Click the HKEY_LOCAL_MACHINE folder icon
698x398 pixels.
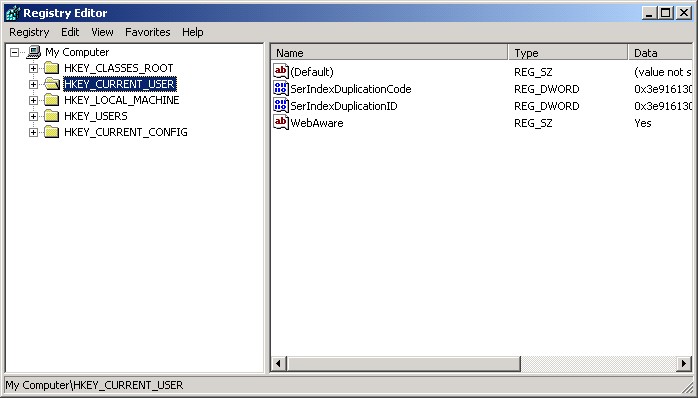[x=52, y=100]
